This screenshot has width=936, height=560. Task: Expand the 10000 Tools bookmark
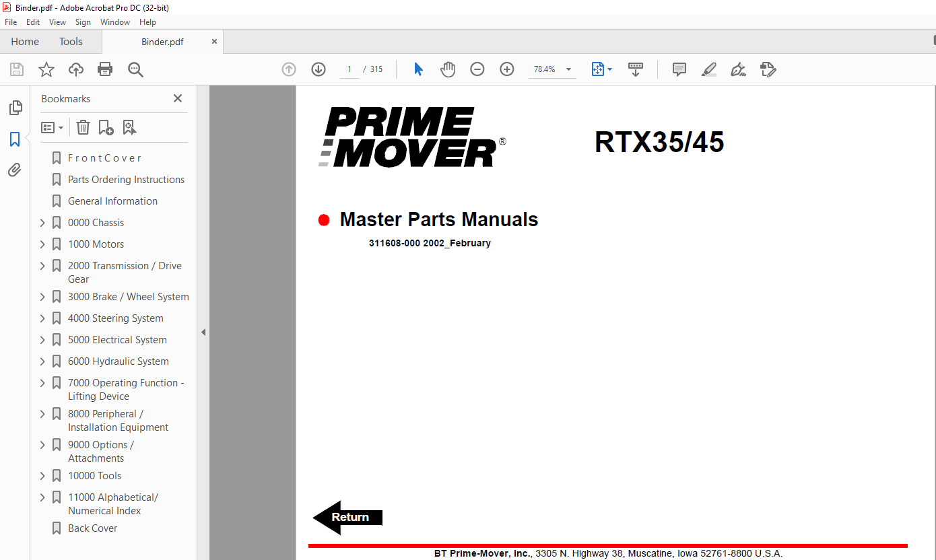point(42,476)
